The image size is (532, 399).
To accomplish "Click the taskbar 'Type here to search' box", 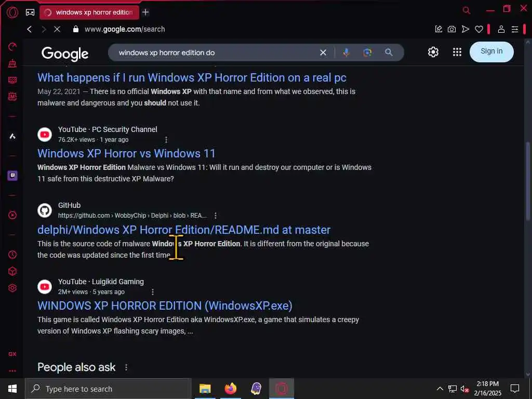I will click(x=108, y=389).
